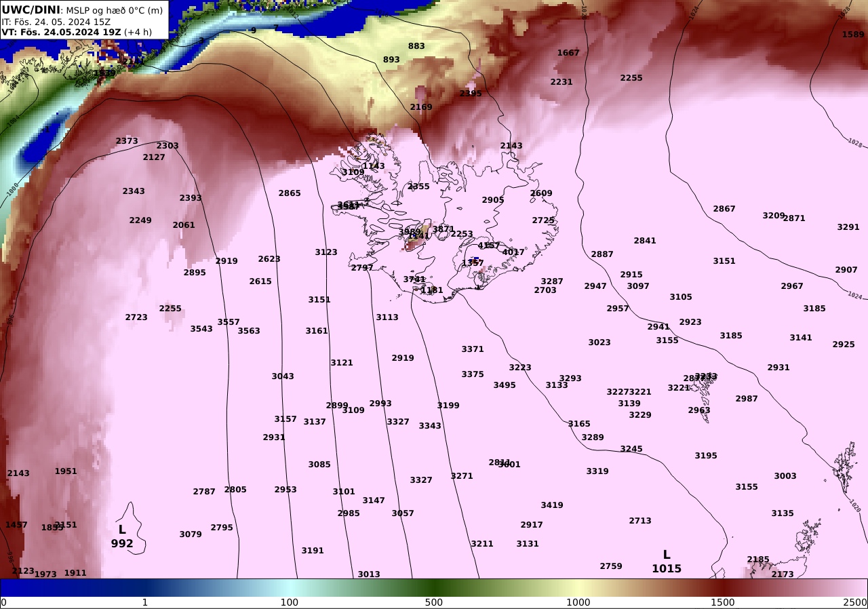The height and width of the screenshot is (609, 868).
Task: Click the height value 2797
Action: [362, 268]
